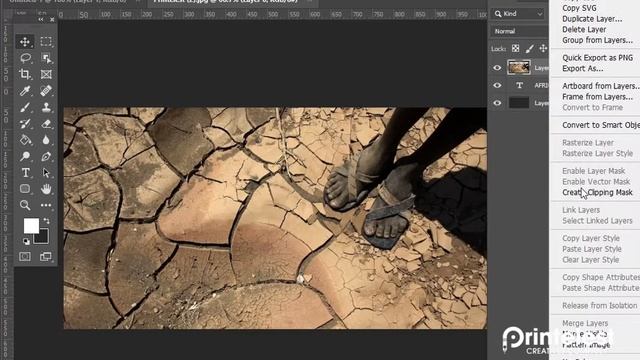Select the text layer T thumbnail
Viewport: 640px width, 360px height.
coord(519,85)
